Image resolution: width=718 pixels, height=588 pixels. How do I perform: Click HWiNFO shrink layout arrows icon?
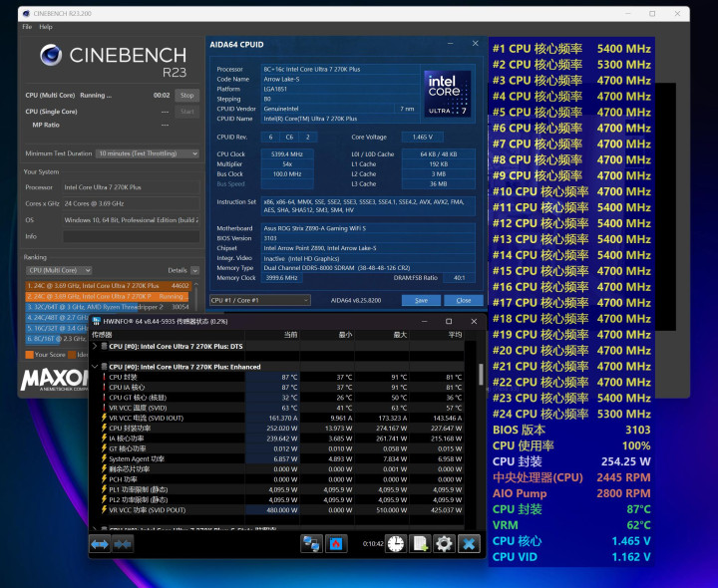(x=123, y=543)
